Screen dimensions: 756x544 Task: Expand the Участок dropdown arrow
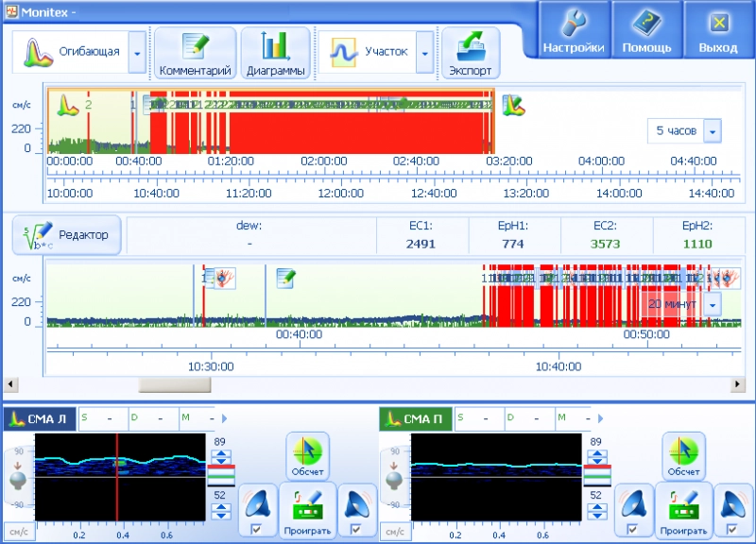click(x=424, y=53)
